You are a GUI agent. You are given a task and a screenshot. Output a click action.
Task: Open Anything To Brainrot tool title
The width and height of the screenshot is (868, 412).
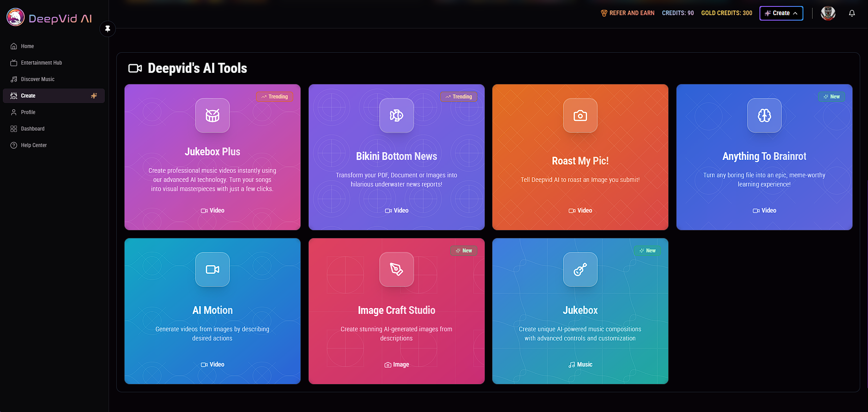point(764,156)
